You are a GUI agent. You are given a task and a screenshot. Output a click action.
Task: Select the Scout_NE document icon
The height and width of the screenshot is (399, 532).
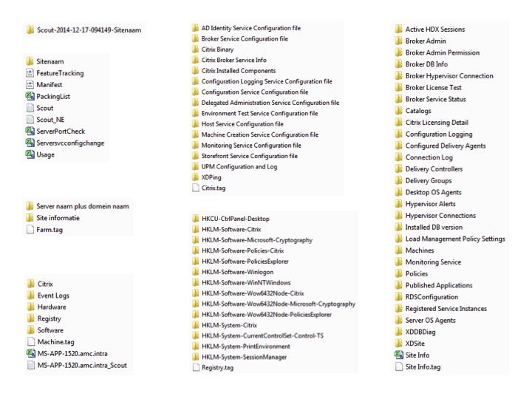30,120
